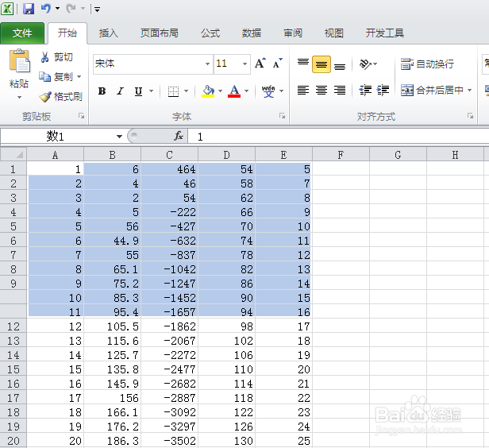Decrease font size with small A icon

coord(277,64)
